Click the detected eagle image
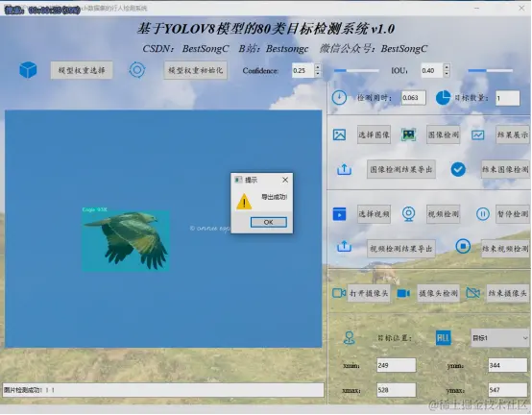Image resolution: width=532 pixels, height=415 pixels. (126, 240)
